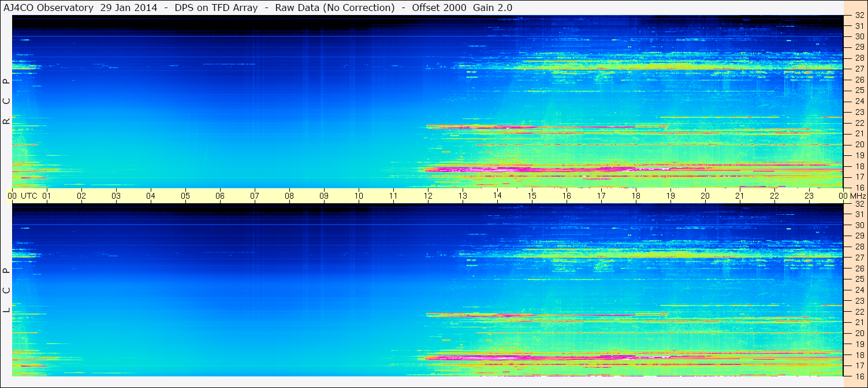The image size is (868, 388).
Task: Select the 02 hour mark on the UTC axis
Action: tap(81, 196)
